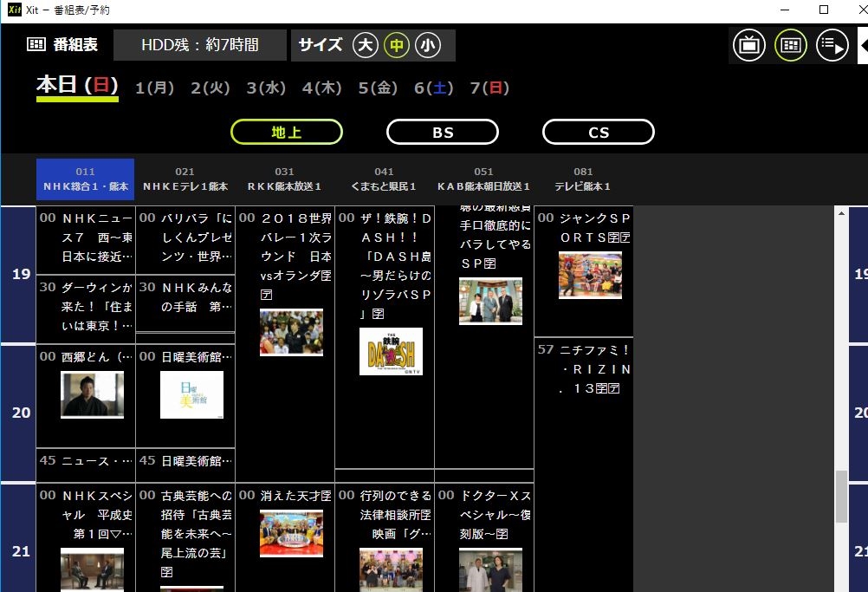
Task: Open ドクターXスペシャル program
Action: point(484,537)
